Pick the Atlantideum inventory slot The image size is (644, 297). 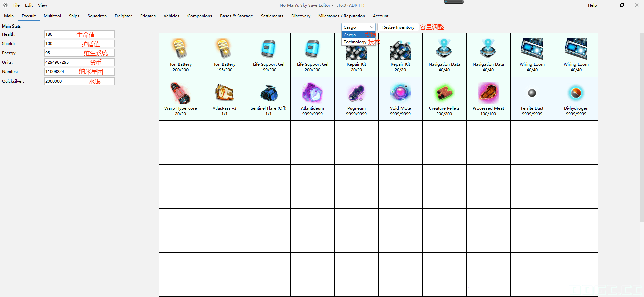(313, 99)
